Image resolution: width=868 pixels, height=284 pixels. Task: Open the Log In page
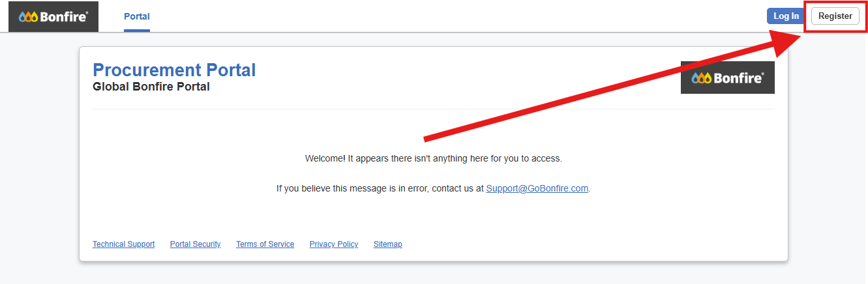[x=786, y=16]
